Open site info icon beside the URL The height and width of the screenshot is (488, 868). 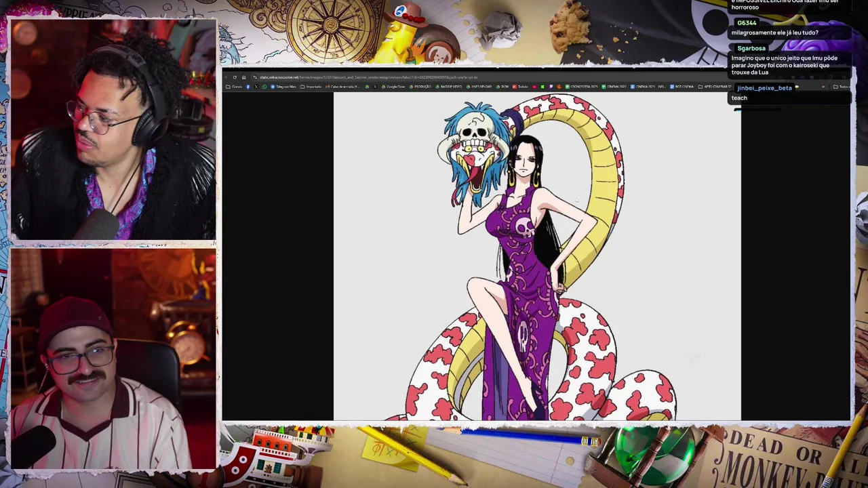pyautogui.click(x=255, y=77)
